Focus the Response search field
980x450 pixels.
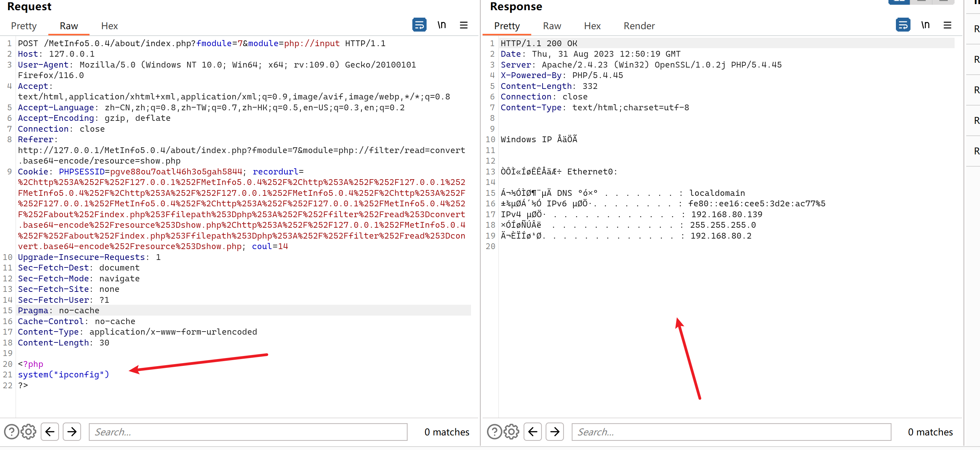731,432
